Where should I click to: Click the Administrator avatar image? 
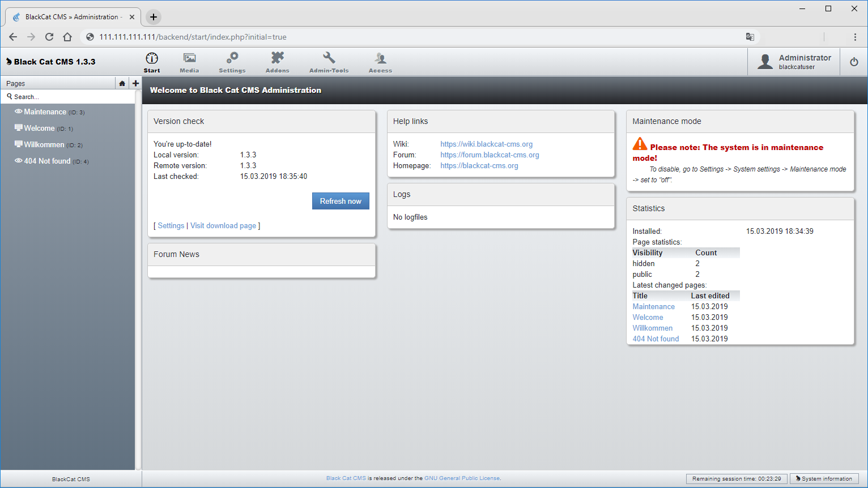pos(766,62)
